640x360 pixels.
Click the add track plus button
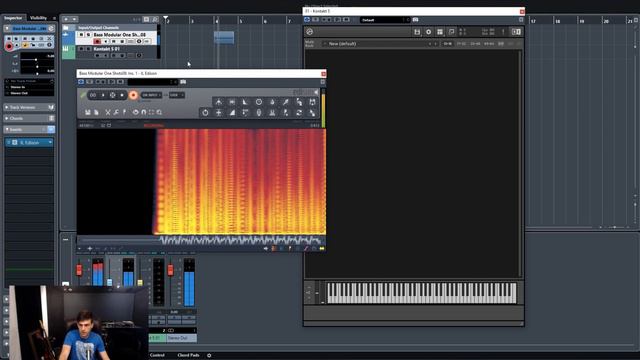(66, 19)
